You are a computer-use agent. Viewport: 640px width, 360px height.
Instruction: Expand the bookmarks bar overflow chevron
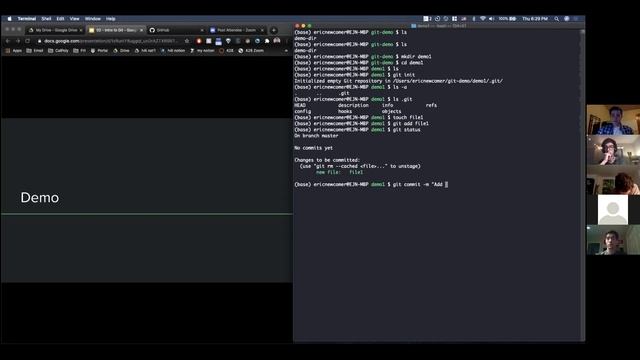tap(286, 51)
